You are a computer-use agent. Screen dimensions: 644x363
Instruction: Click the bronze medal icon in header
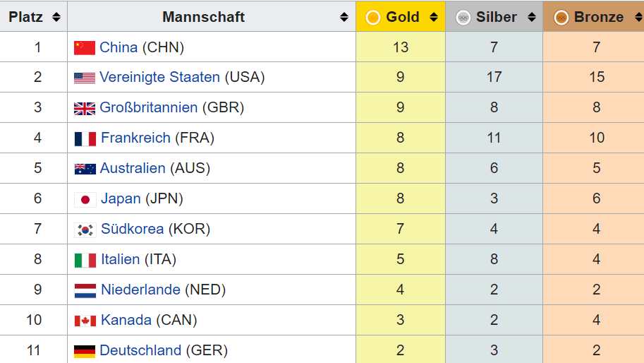[561, 17]
